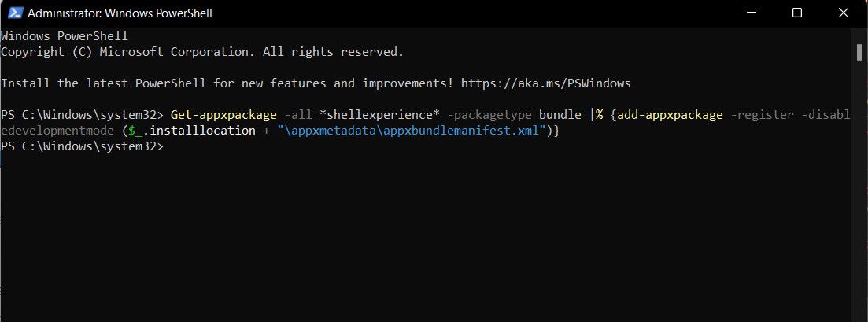The width and height of the screenshot is (868, 322).
Task: Maximize the PowerShell window
Action: click(x=796, y=13)
